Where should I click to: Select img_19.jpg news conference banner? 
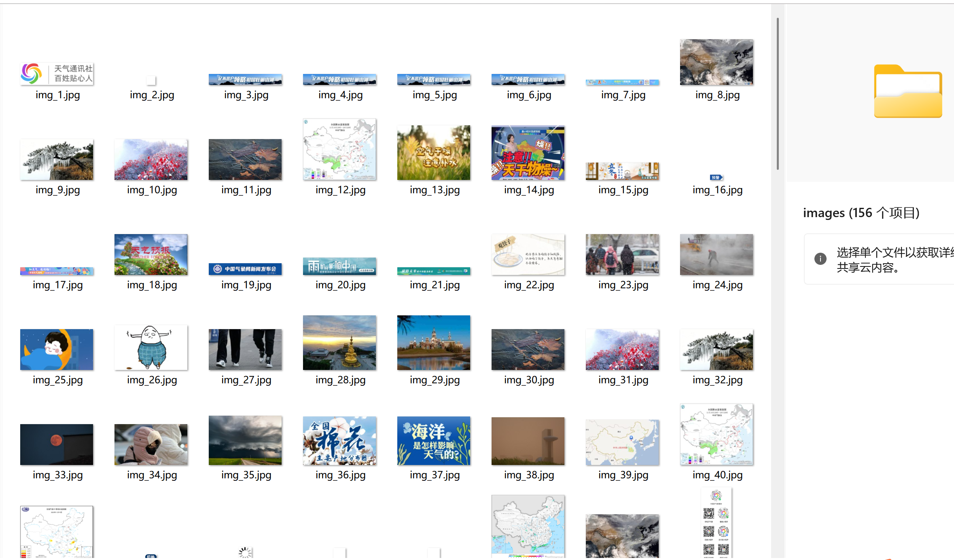click(245, 269)
